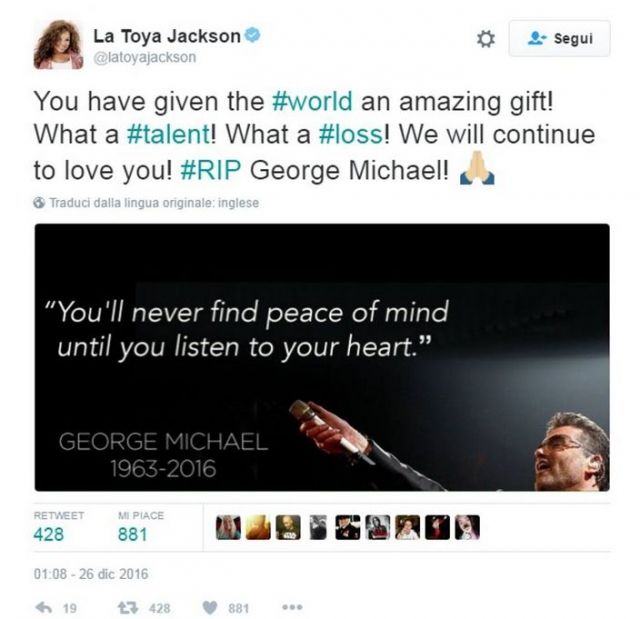Click the globe icon beside Traduci
The image size is (640, 619).
[x=39, y=203]
